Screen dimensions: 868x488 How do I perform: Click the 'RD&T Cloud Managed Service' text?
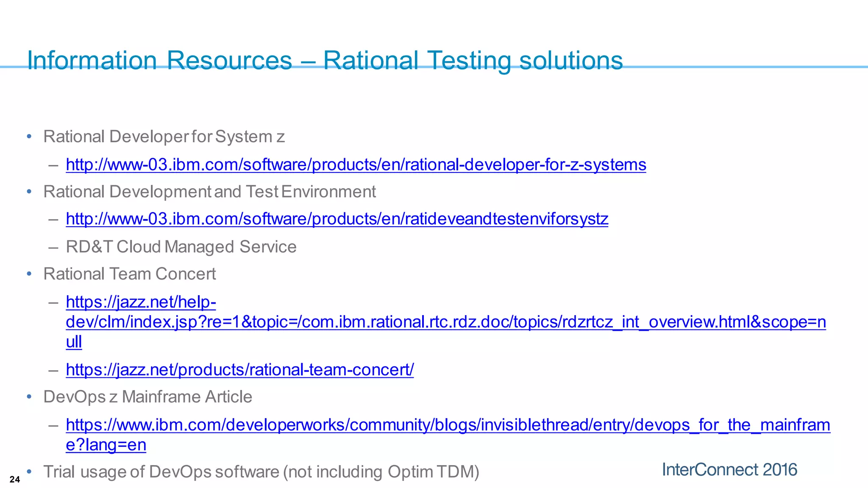(181, 247)
